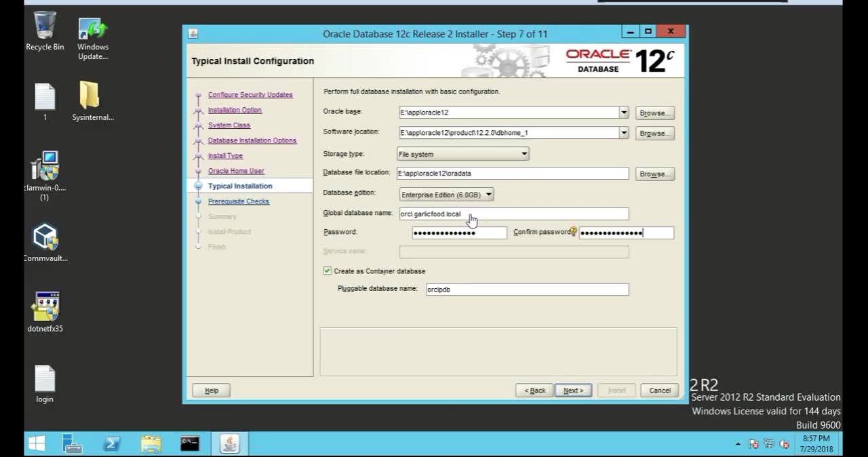Expand Oracle base dropdown

click(624, 113)
